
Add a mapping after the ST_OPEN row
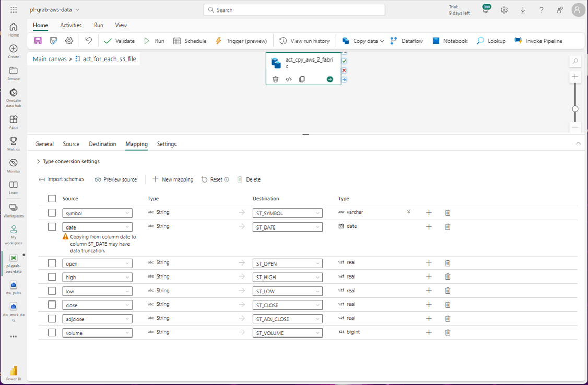click(429, 263)
